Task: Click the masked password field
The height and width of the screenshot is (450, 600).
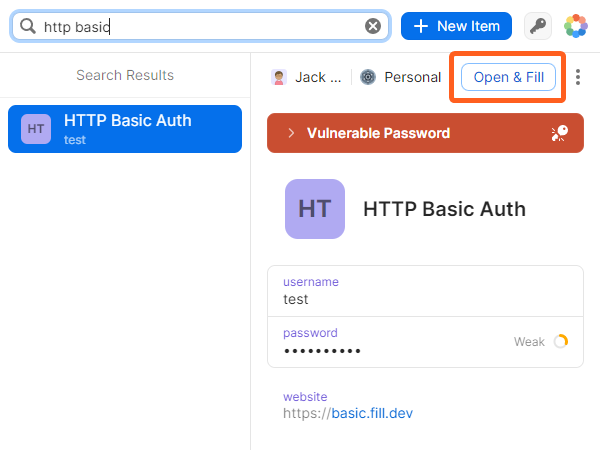Action: pyautogui.click(x=322, y=351)
